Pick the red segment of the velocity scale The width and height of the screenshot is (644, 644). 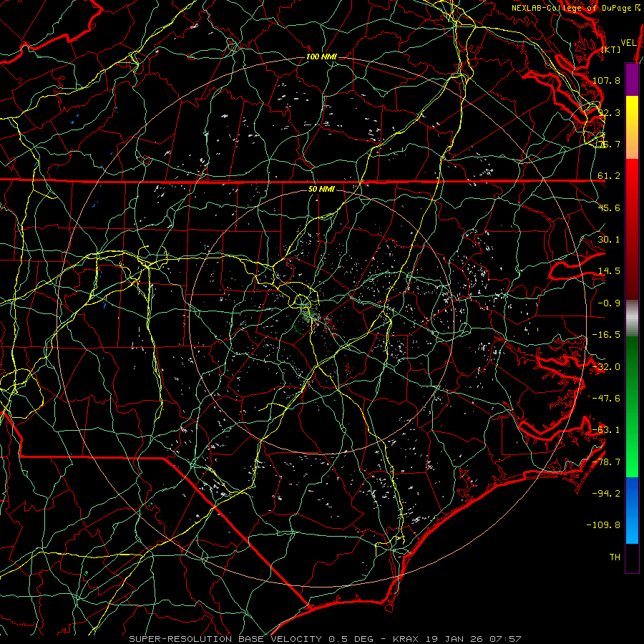(x=632, y=229)
